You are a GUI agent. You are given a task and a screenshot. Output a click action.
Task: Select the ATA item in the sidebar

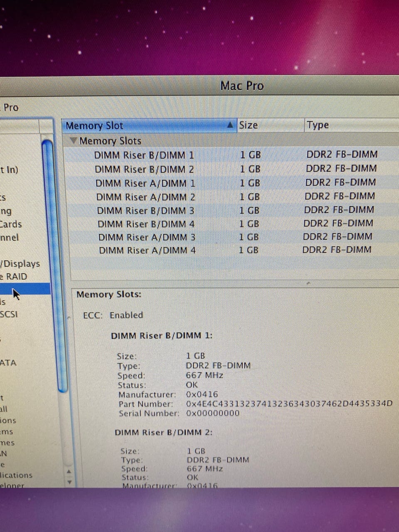coord(8,363)
